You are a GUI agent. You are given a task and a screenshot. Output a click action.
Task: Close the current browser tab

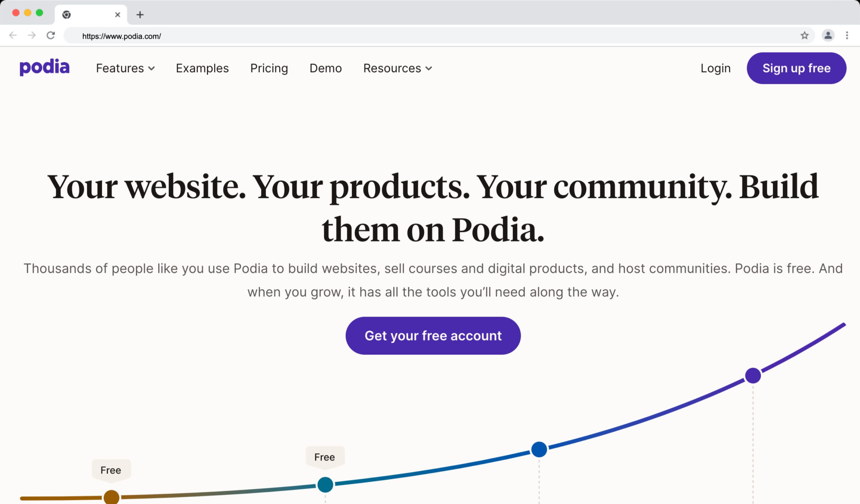(x=118, y=15)
